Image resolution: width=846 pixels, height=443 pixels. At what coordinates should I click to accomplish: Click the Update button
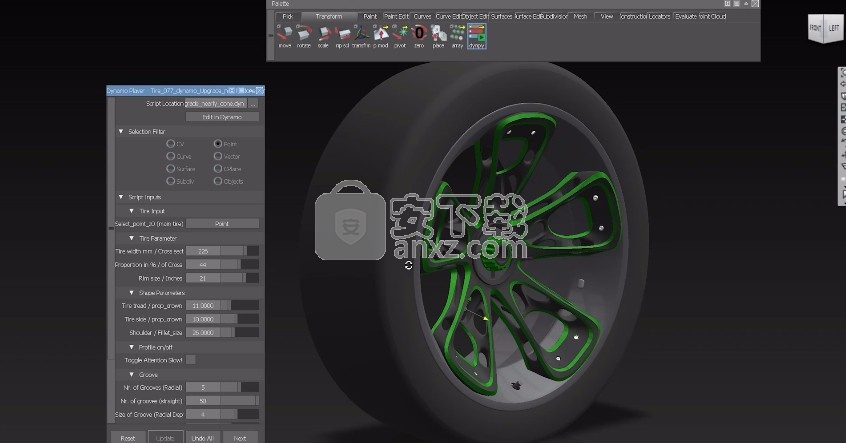pyautogui.click(x=165, y=438)
